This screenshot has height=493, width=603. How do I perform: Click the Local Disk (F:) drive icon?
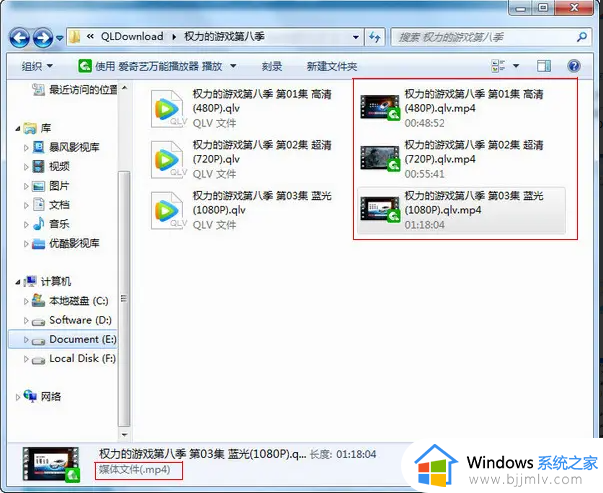[38, 360]
